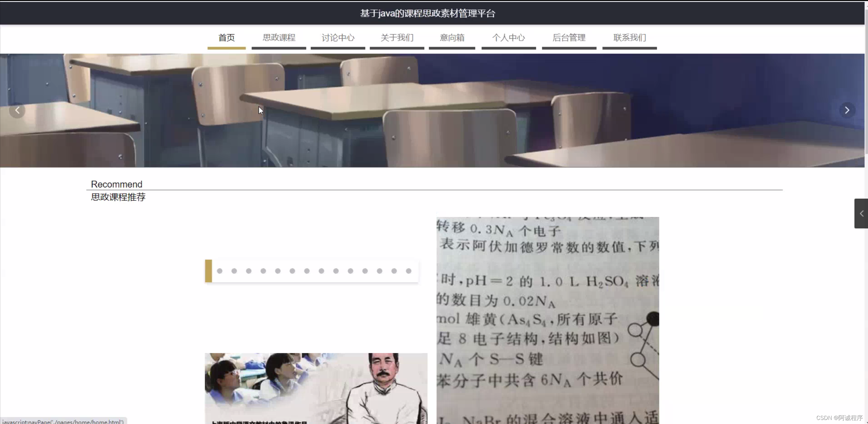Open the 关于我们 about page
The image size is (868, 424).
[397, 38]
